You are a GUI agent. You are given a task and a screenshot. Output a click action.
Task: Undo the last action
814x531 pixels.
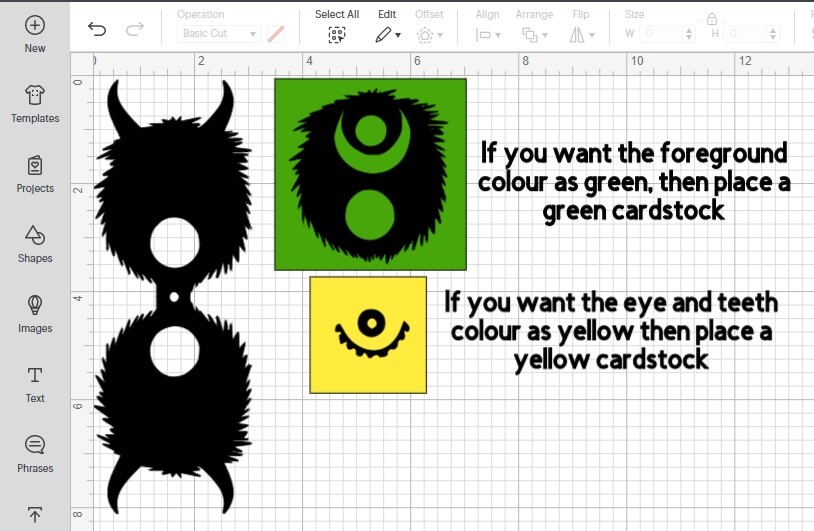(97, 30)
